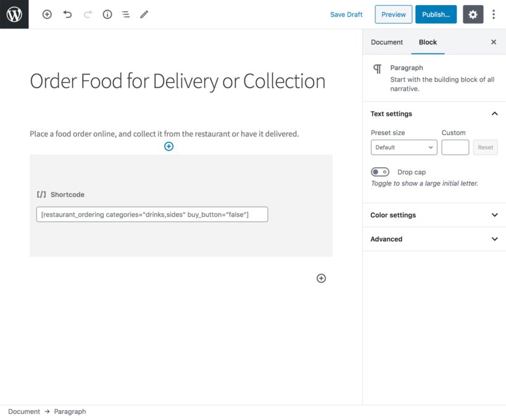Click the Undo arrow in the toolbar
The image size is (506, 420).
click(67, 14)
